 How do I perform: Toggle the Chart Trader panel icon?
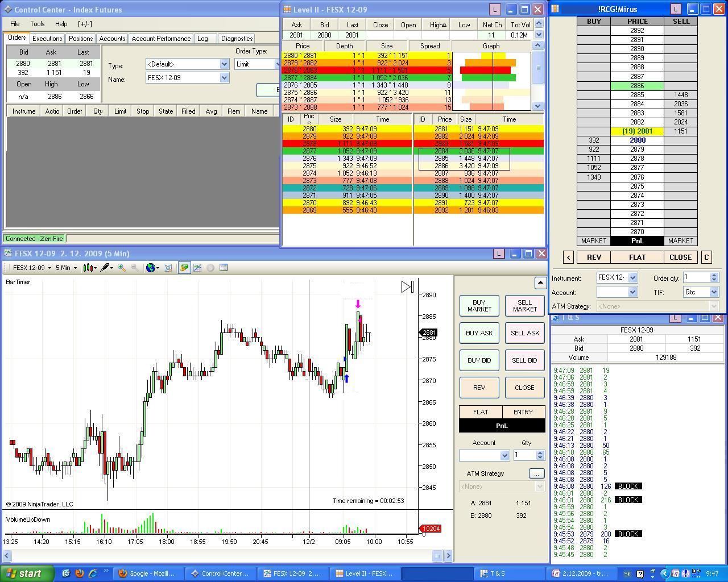pyautogui.click(x=184, y=268)
